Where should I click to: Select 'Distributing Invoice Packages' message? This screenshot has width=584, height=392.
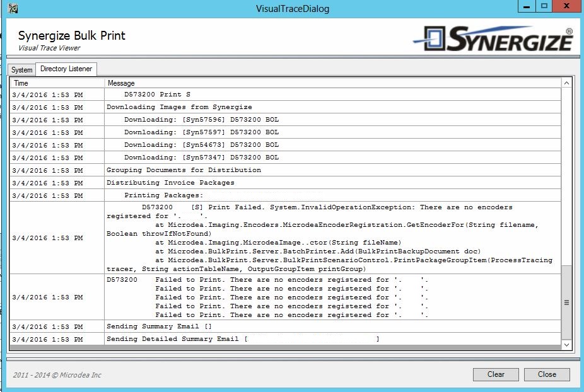tap(332, 183)
